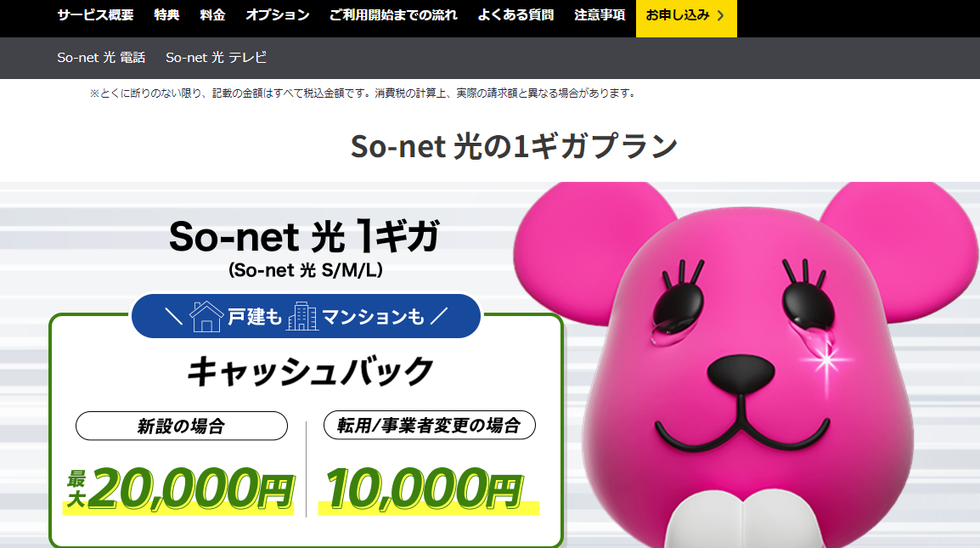This screenshot has width=980, height=548.
Task: Click the blue 戸建もマンションも banner
Action: point(307,316)
